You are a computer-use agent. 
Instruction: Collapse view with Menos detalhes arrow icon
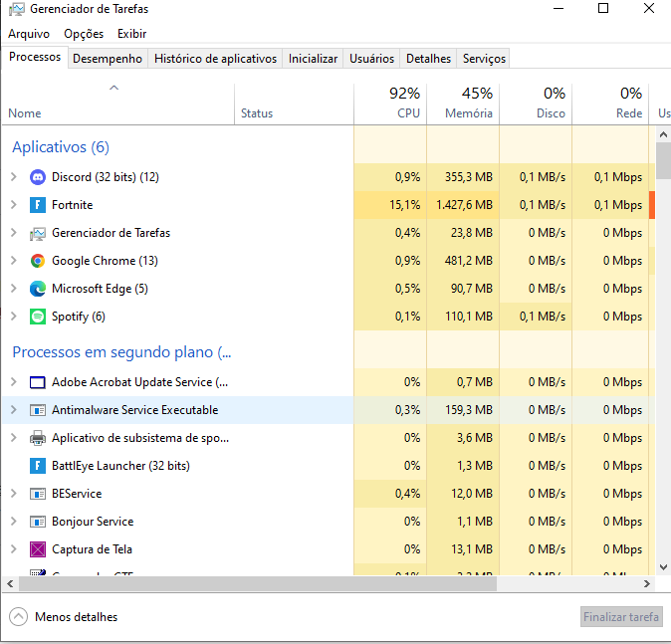pos(18,616)
